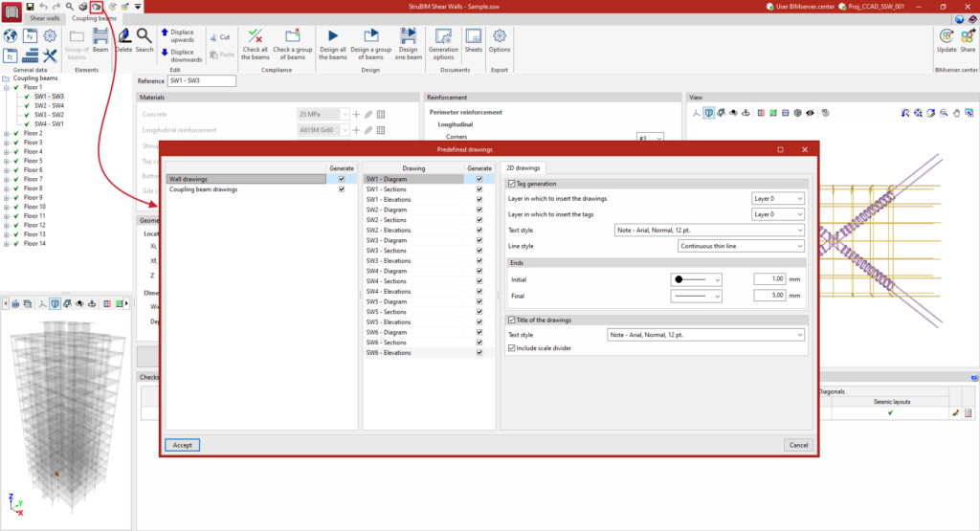Toggle Generate checkbox for SW2 - Sections
Image resolution: width=980 pixels, height=531 pixels.
click(479, 220)
